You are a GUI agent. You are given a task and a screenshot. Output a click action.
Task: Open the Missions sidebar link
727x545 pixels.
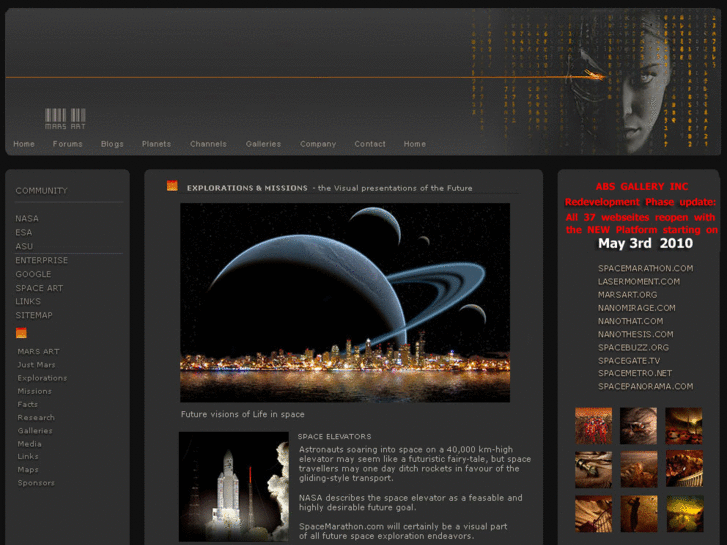coord(35,391)
